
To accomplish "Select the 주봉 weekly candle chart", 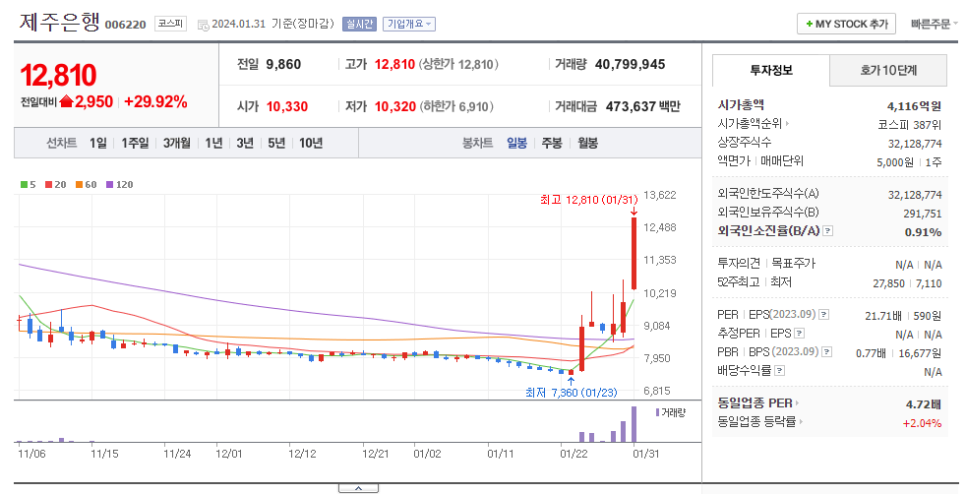I will (552, 143).
